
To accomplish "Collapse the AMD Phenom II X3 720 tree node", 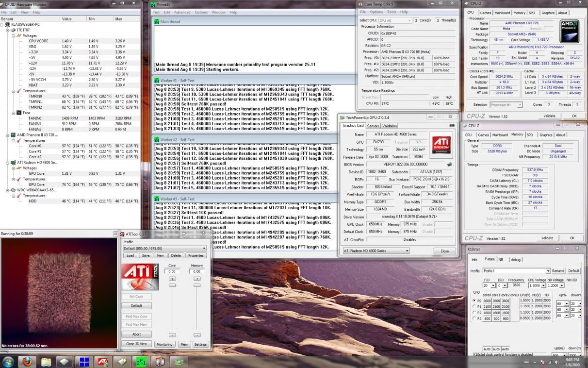I will (8, 134).
